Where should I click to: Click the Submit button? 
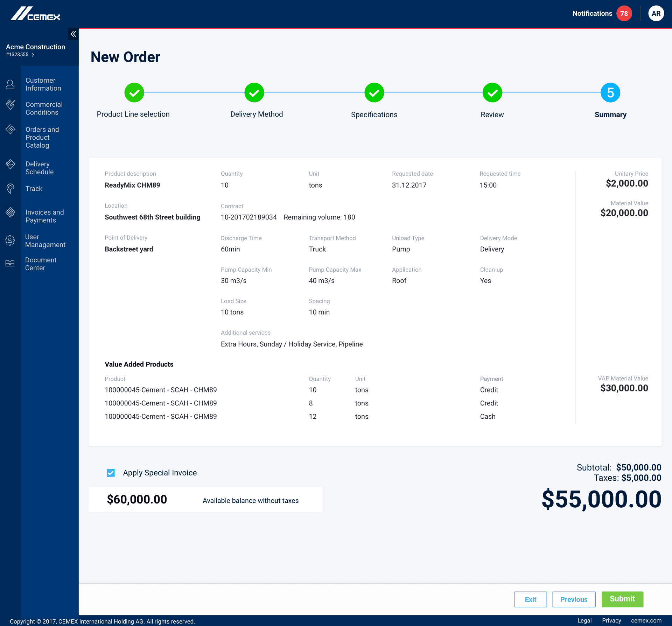pos(622,599)
